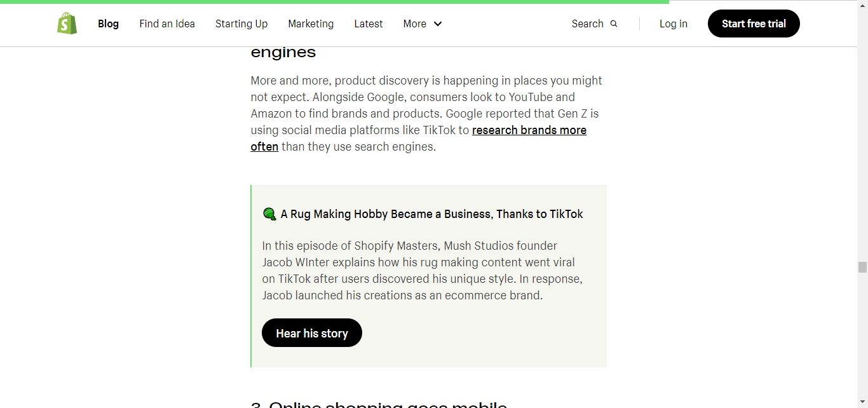View the Latest posts
868x408 pixels.
[369, 24]
